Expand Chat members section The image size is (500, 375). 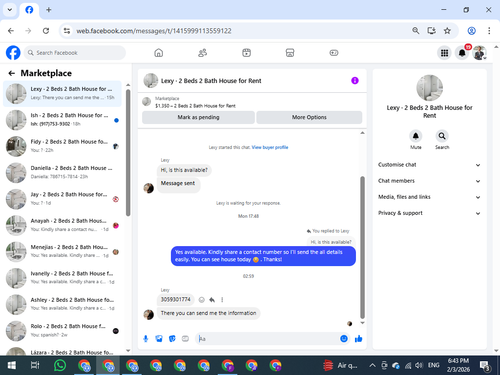429,181
